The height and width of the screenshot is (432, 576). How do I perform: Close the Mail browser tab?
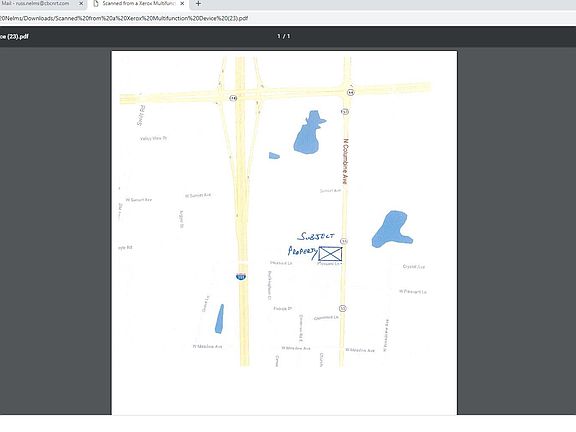[x=81, y=3]
